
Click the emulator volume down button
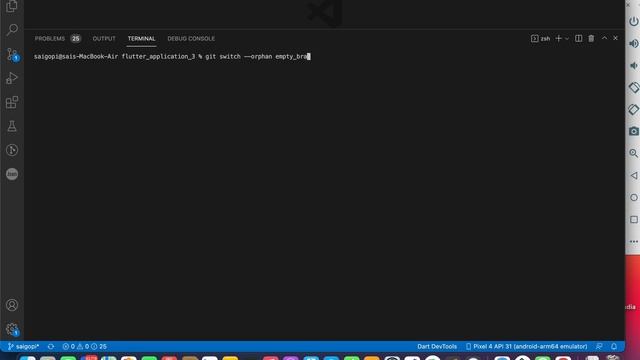click(x=634, y=65)
